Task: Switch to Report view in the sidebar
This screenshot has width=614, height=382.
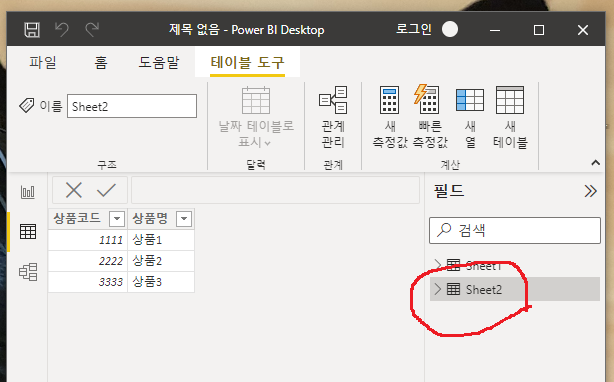Action: (28, 192)
